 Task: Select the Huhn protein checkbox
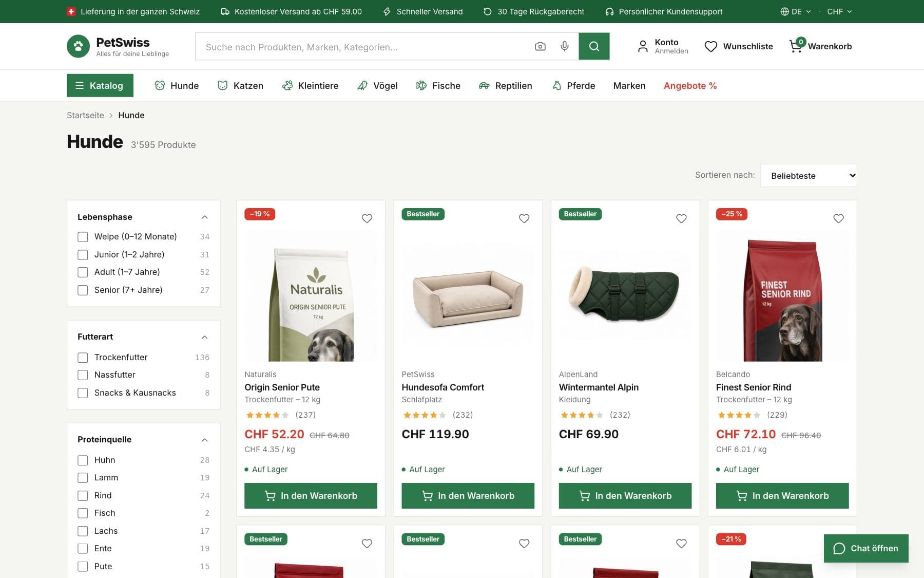coord(83,460)
